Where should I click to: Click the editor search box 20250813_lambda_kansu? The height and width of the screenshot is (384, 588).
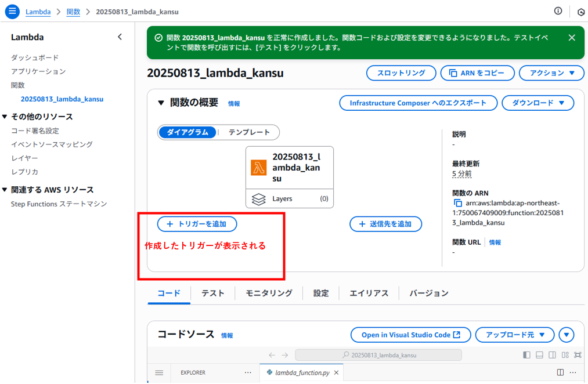click(x=378, y=355)
